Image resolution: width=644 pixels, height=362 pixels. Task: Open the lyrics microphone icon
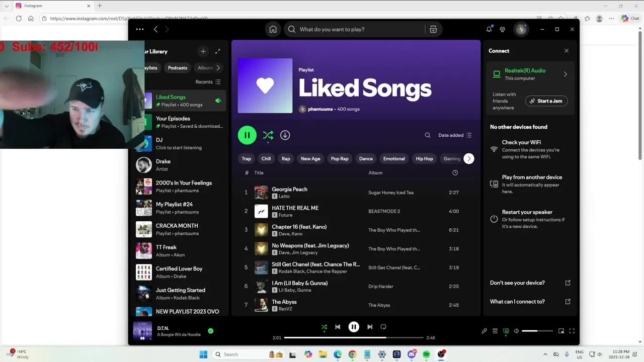click(484, 331)
